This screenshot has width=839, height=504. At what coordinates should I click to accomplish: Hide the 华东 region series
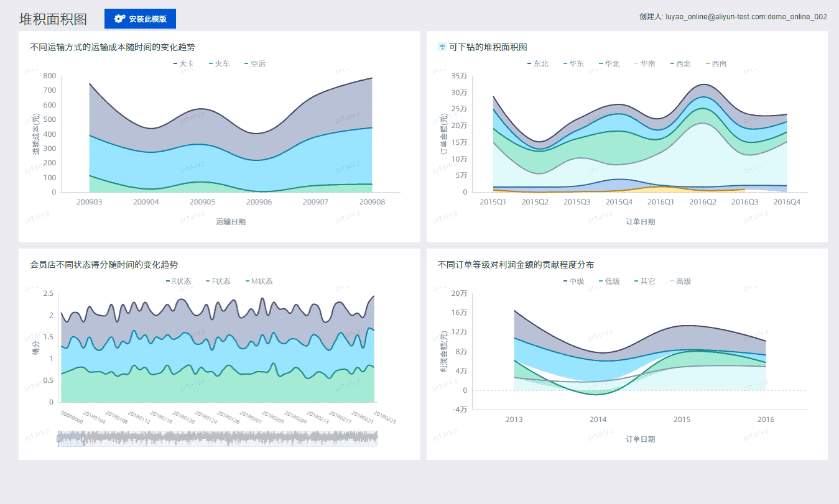[x=573, y=64]
